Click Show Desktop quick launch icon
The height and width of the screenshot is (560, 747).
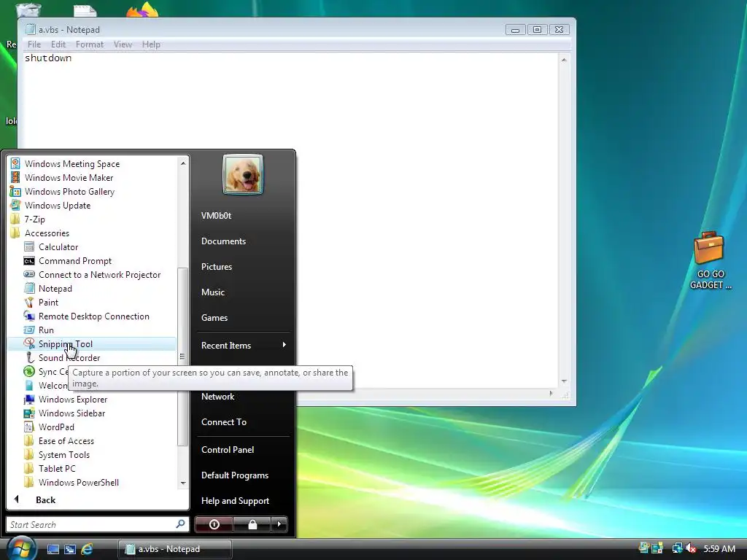pos(53,549)
